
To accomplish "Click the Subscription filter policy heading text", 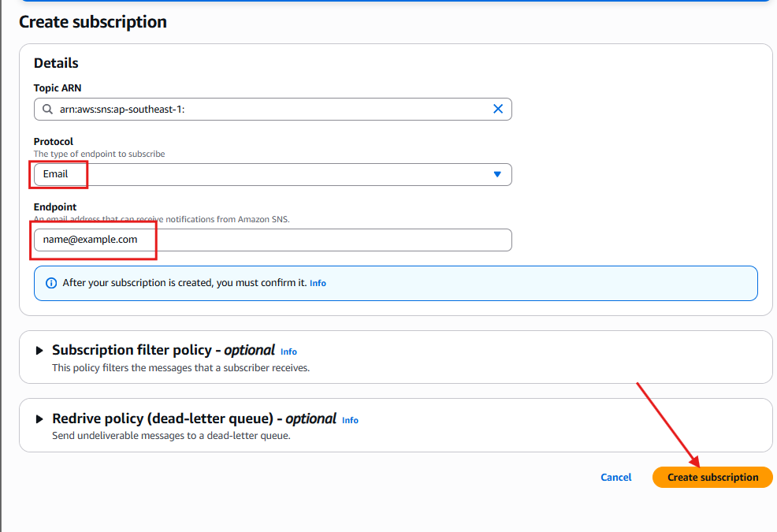I will [x=163, y=350].
